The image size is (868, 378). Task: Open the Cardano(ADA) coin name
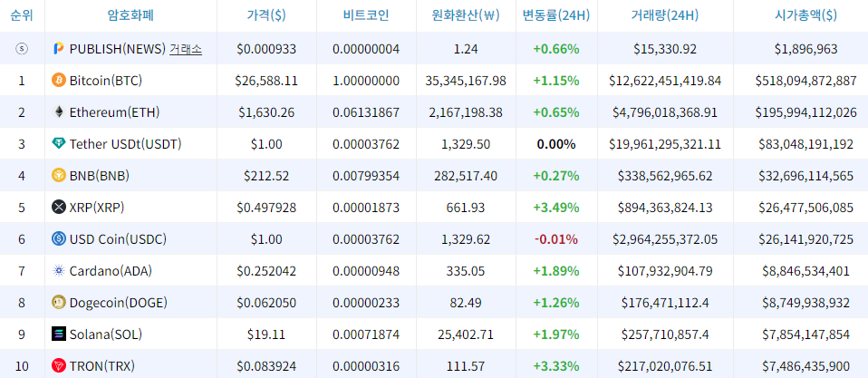[111, 271]
